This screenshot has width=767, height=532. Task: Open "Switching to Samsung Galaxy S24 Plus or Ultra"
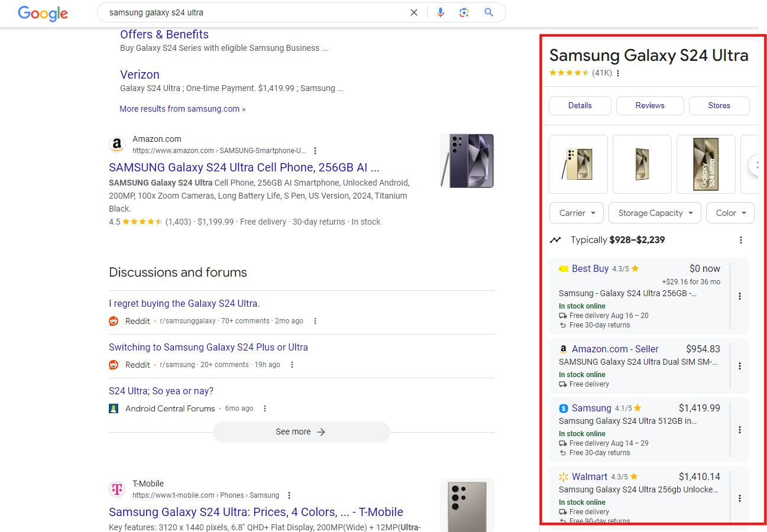[208, 347]
